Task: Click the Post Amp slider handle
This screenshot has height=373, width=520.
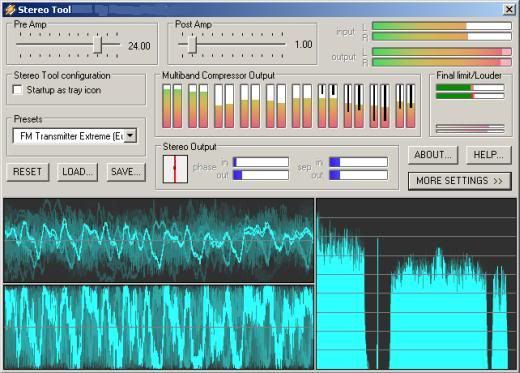Action: (x=192, y=45)
